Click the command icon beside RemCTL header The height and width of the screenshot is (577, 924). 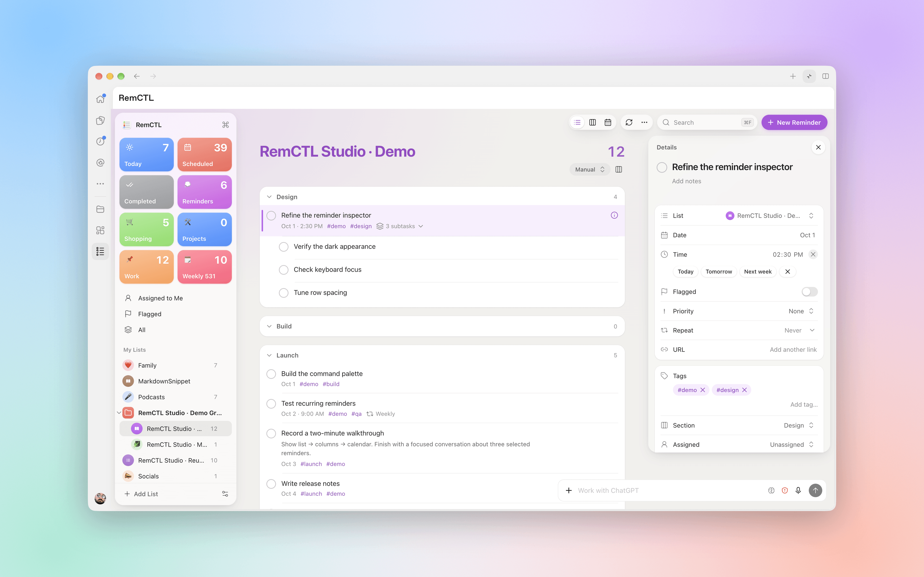[x=225, y=125]
